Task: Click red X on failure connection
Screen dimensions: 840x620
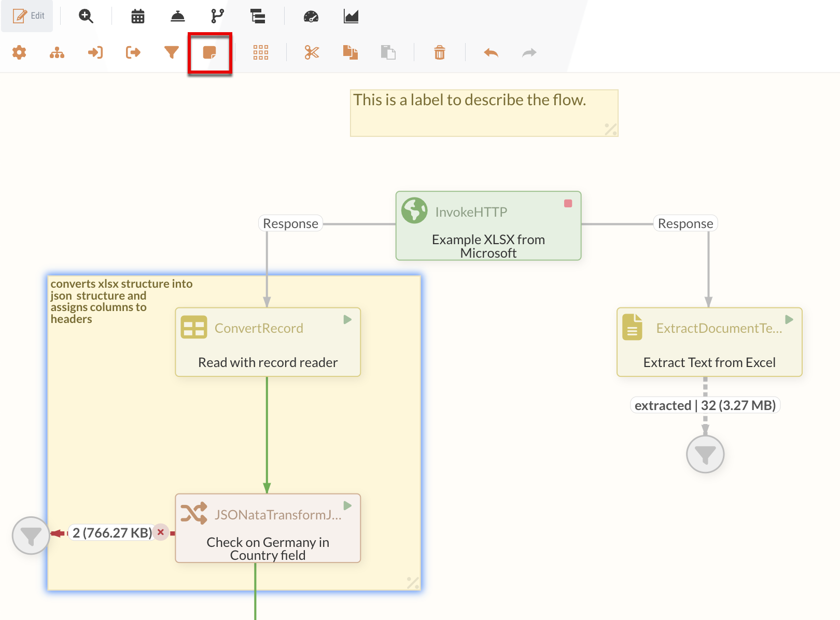Action: (161, 532)
